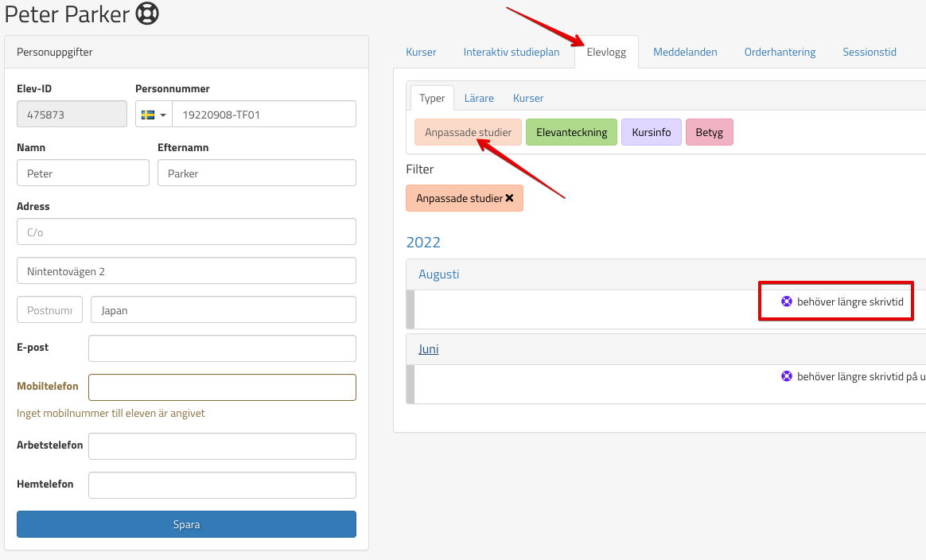The image size is (926, 560).
Task: Click purple icon in Augusti log entry
Action: [787, 301]
